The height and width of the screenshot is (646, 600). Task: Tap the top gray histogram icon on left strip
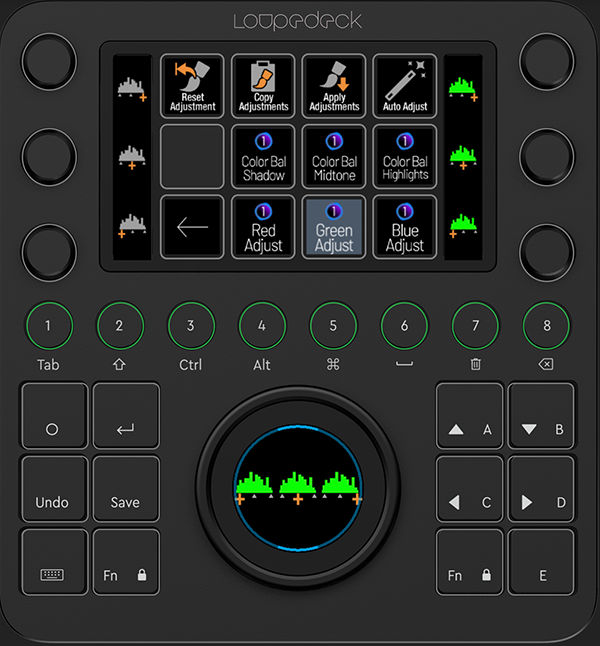pos(132,89)
